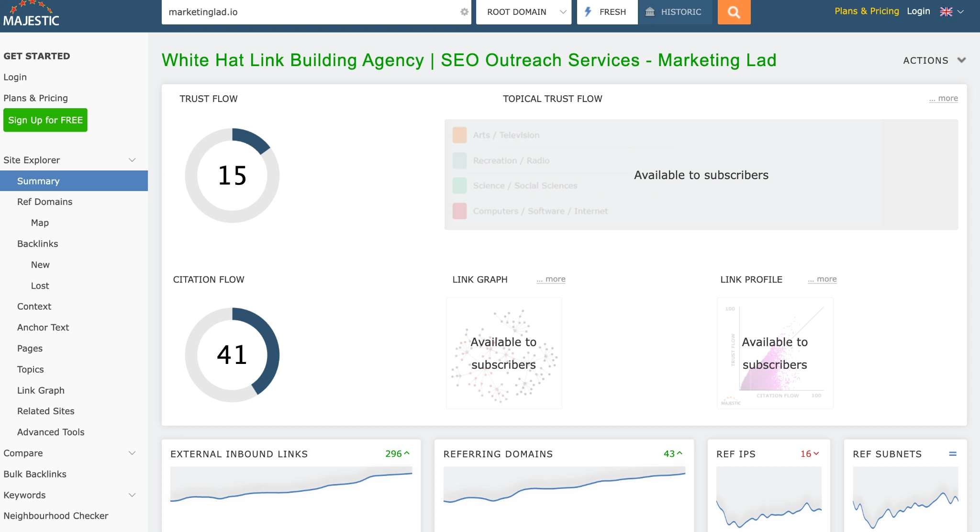
Task: Click Login in the top bar
Action: tap(918, 11)
